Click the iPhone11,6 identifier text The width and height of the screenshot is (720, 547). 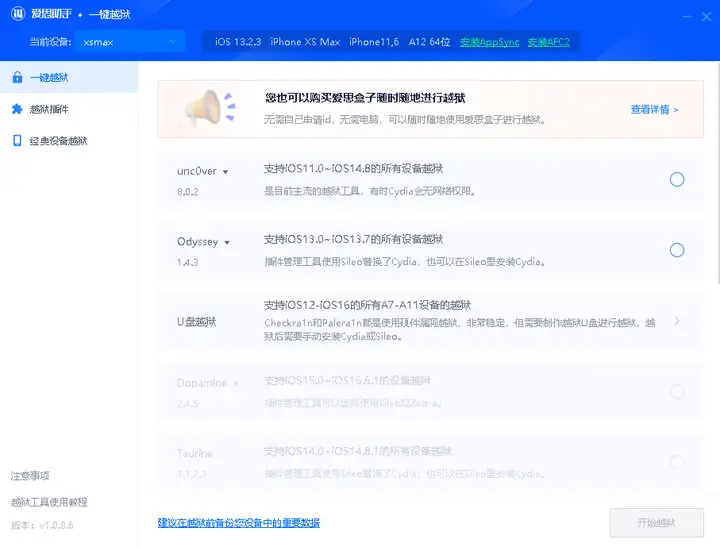374,42
